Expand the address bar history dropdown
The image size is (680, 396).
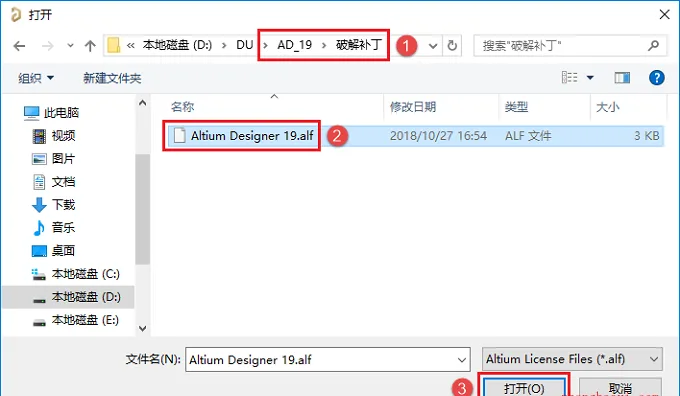[x=432, y=46]
